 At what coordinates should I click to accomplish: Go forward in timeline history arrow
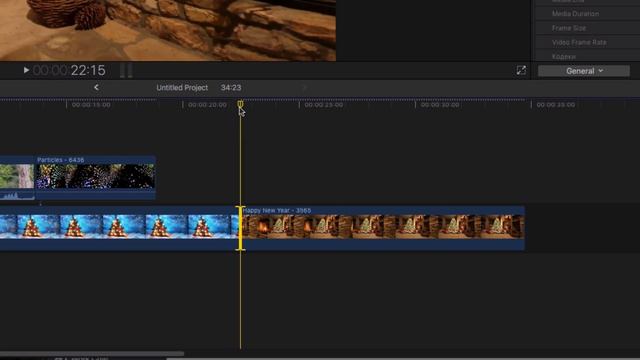pyautogui.click(x=304, y=87)
